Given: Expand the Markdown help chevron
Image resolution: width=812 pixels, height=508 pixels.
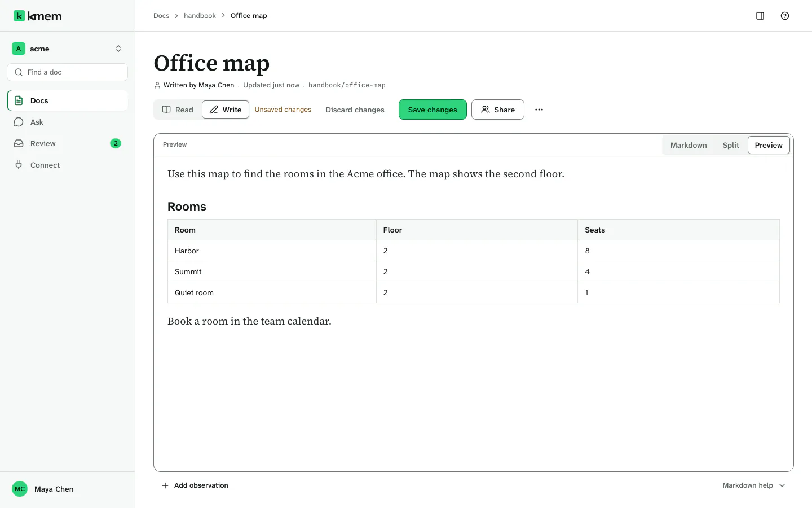Looking at the screenshot, I should [782, 485].
